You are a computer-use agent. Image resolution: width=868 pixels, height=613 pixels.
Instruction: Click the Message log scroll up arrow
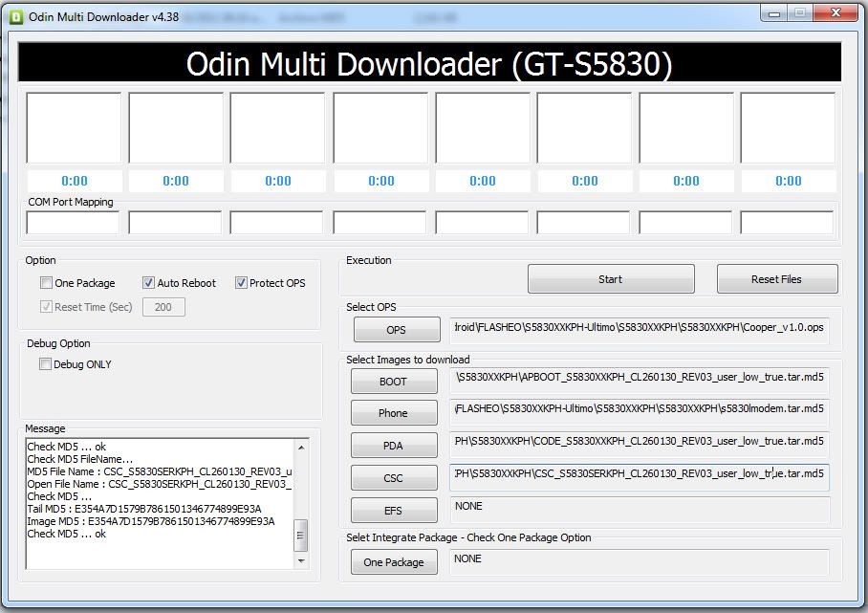(x=301, y=447)
